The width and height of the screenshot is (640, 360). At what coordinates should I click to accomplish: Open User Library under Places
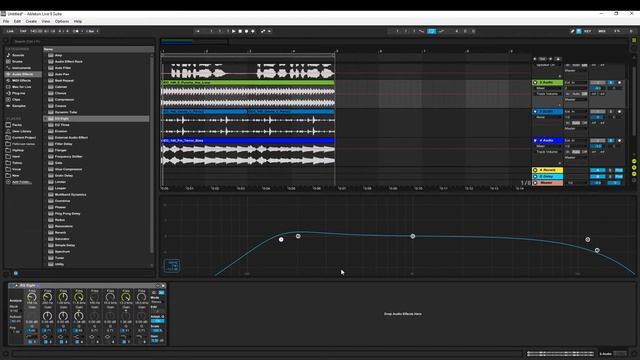click(21, 131)
